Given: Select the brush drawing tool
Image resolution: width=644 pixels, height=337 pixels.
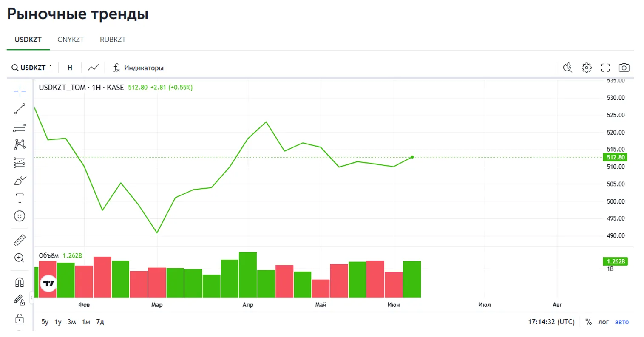Looking at the screenshot, I should (x=20, y=181).
